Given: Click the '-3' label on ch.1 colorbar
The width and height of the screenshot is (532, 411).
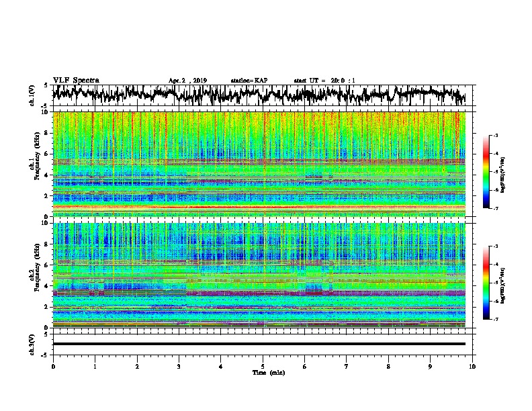Looking at the screenshot, I should point(495,135).
